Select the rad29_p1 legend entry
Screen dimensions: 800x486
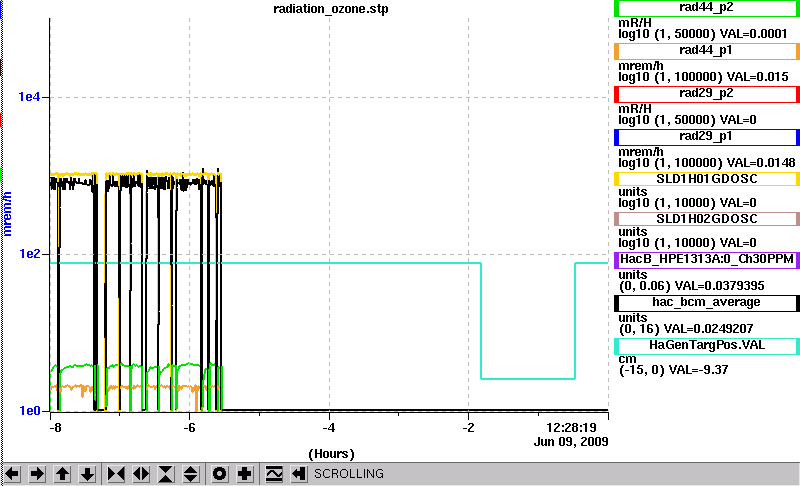coord(707,137)
